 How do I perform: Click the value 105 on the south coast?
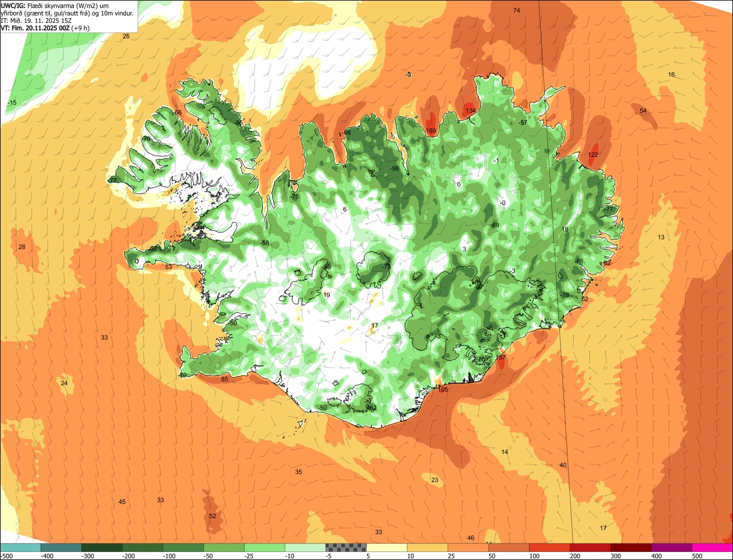click(443, 389)
